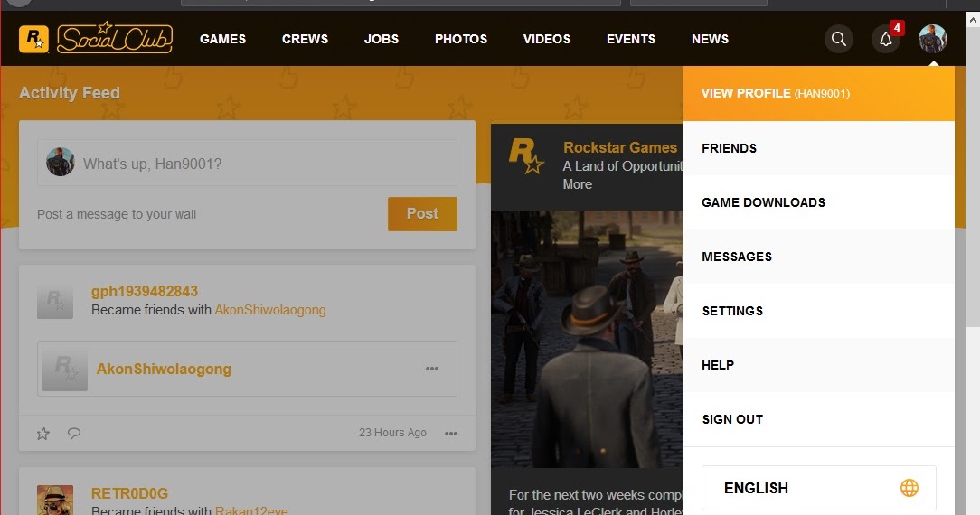
Task: Select Help from the account menu
Action: (x=819, y=365)
